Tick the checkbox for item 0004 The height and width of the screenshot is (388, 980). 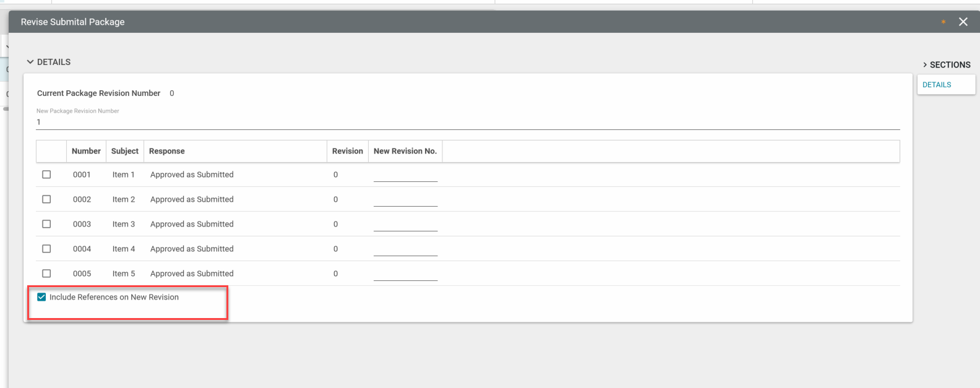[46, 249]
